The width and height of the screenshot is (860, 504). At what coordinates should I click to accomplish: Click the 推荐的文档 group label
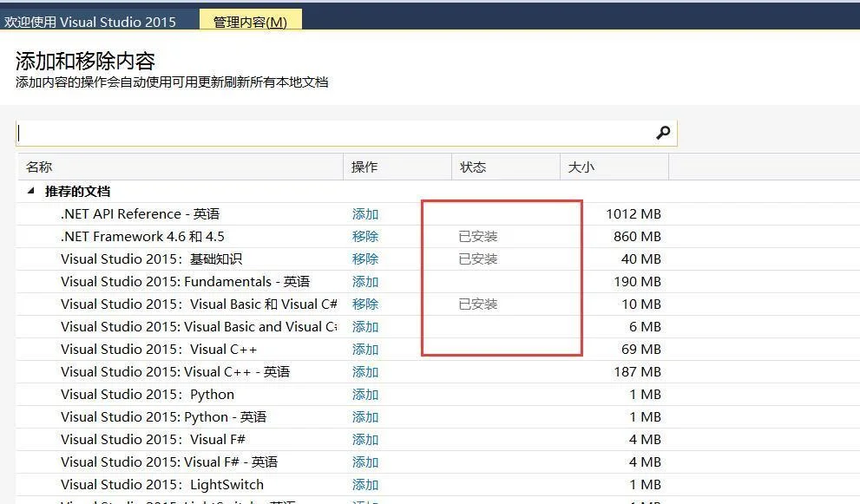click(77, 192)
